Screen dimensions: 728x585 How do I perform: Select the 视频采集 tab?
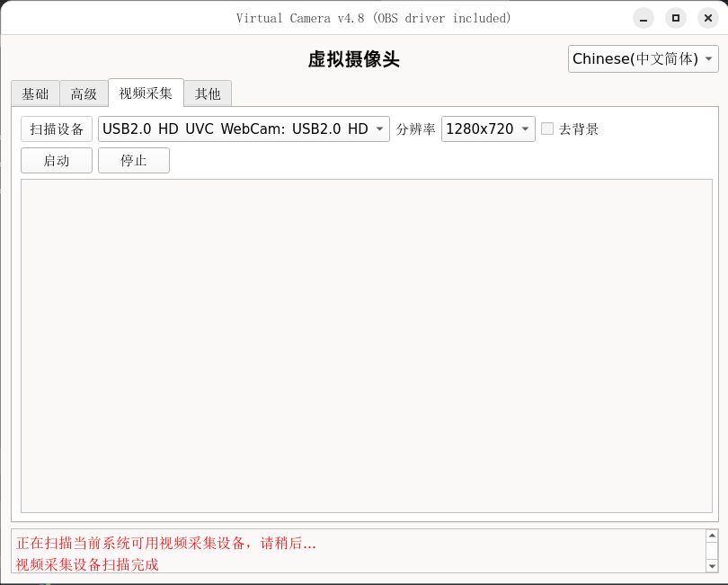pos(146,93)
